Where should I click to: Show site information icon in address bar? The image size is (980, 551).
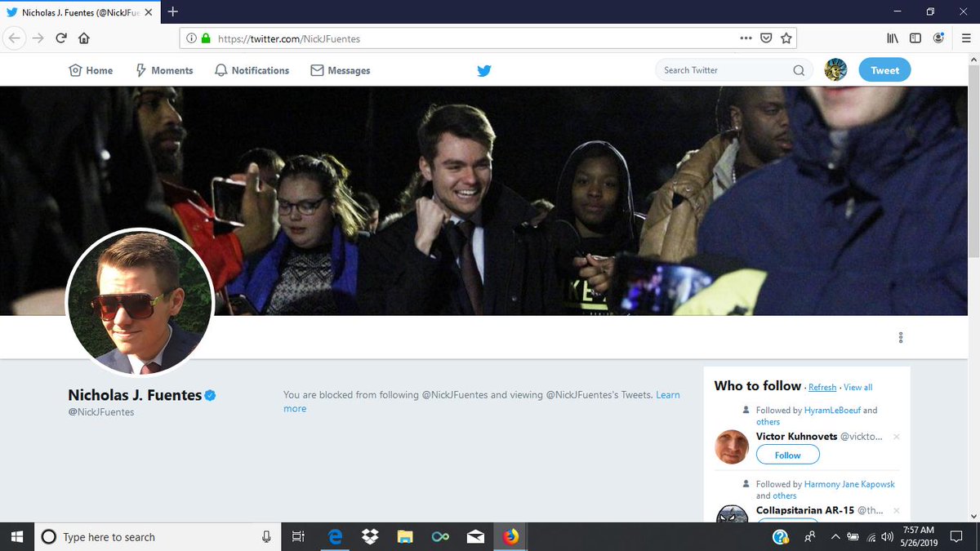(x=191, y=38)
